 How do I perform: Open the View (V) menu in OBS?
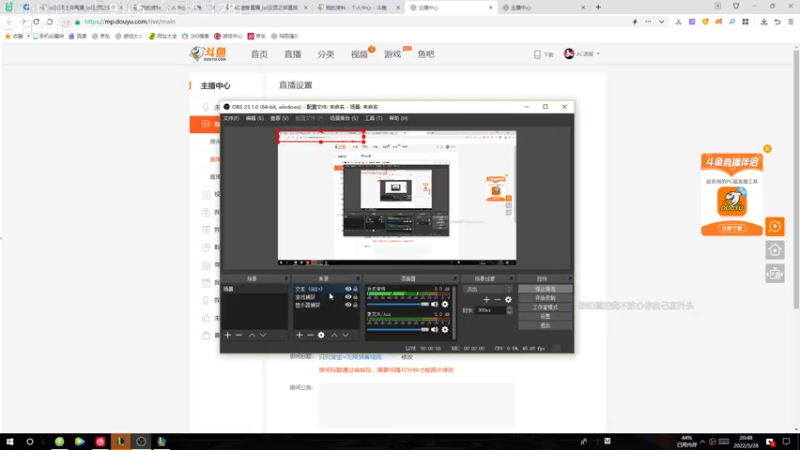[279, 118]
